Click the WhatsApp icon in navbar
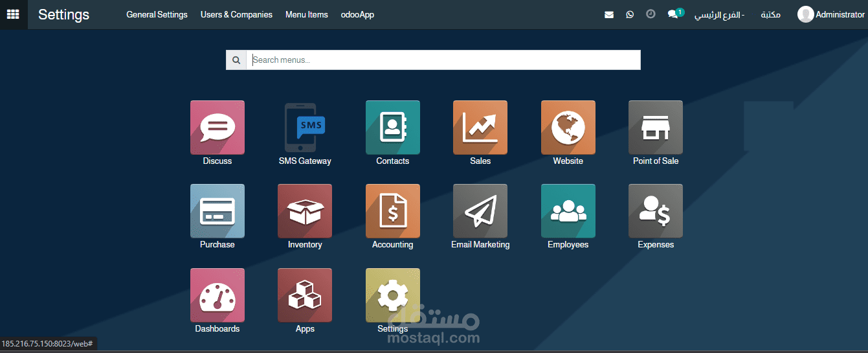The height and width of the screenshot is (353, 868). [630, 14]
